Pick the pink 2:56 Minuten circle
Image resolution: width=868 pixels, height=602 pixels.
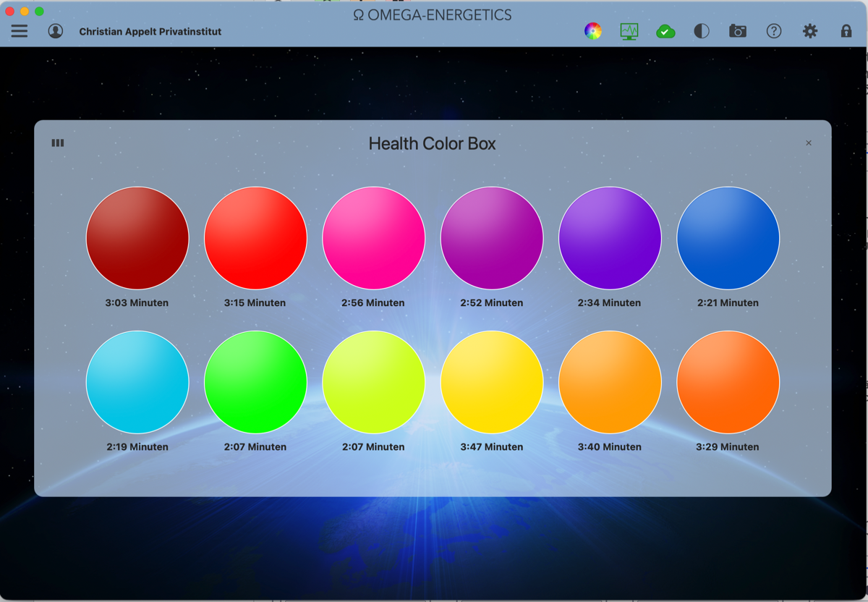click(x=373, y=238)
